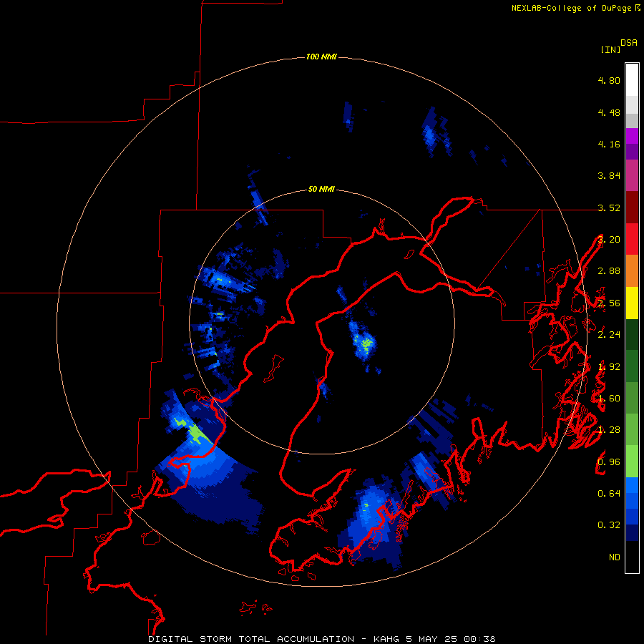Pick the orange swatch in the color scale
This screenshot has width=644, height=644.
pyautogui.click(x=632, y=271)
